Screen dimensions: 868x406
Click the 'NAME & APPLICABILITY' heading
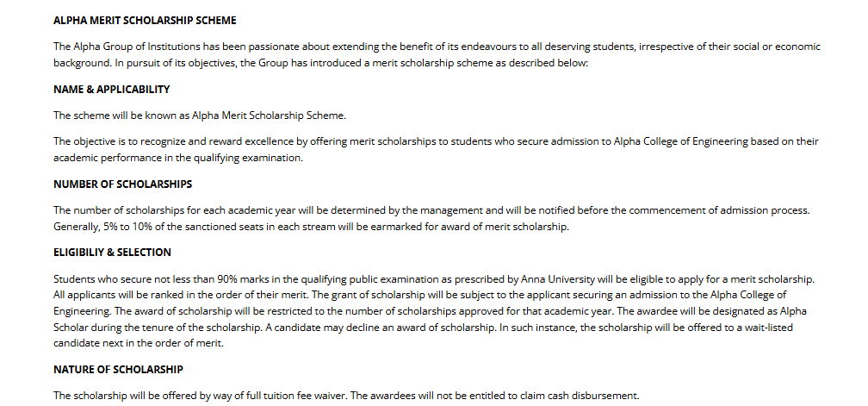coord(111,89)
